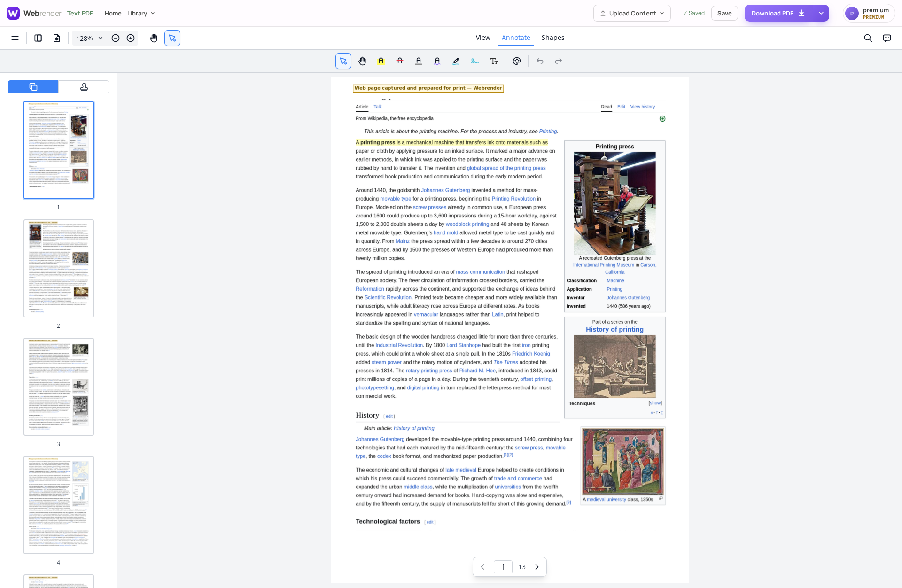Click the Webrender logo
Image resolution: width=902 pixels, height=588 pixels.
tap(34, 13)
